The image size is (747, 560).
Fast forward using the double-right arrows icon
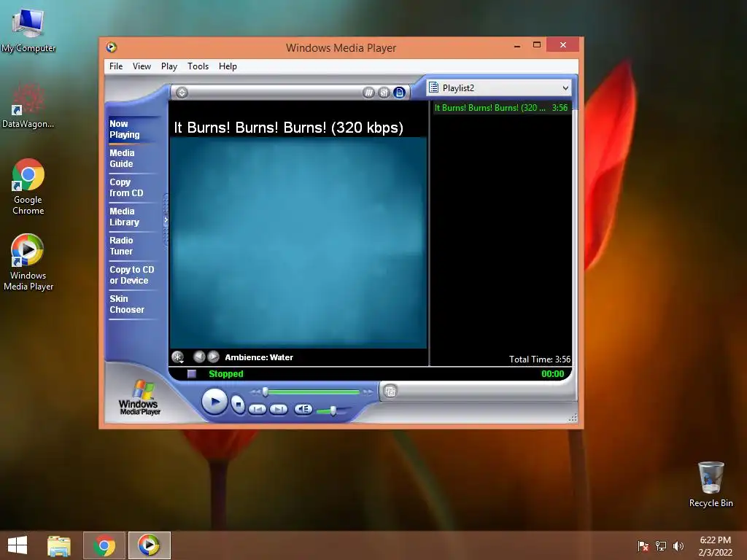click(368, 392)
